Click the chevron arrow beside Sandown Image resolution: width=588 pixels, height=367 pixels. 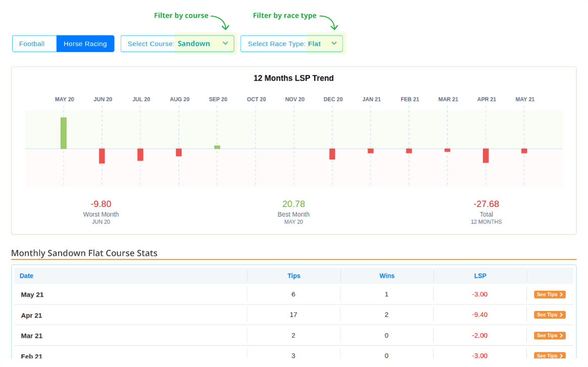point(225,43)
